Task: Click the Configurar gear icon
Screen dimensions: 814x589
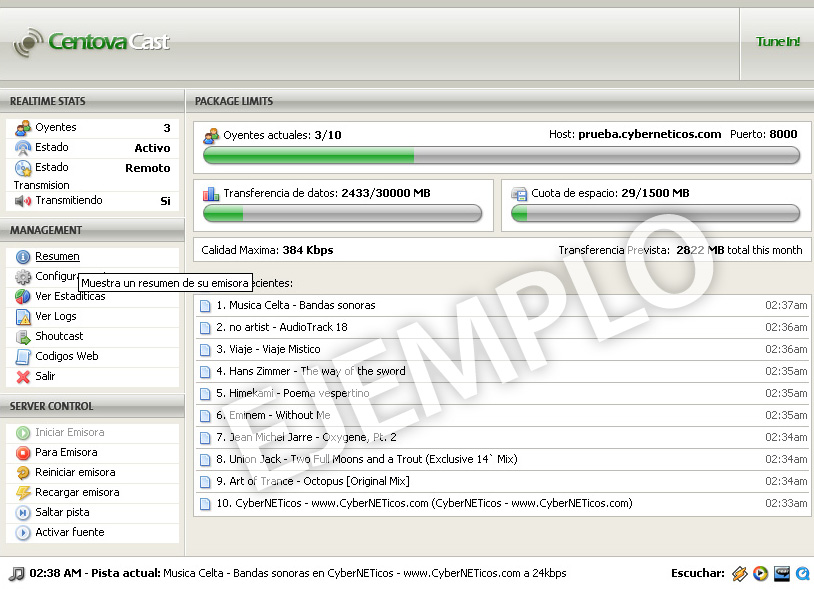Action: coord(23,277)
